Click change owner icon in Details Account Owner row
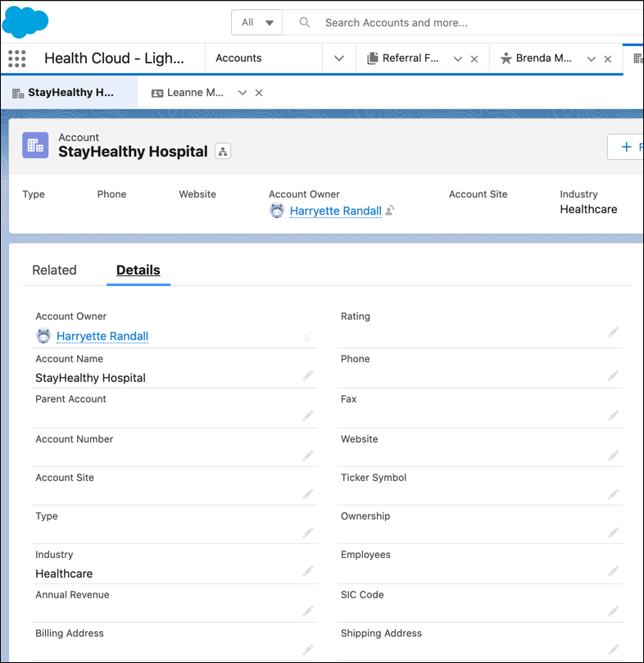The height and width of the screenshot is (663, 644). pyautogui.click(x=308, y=337)
